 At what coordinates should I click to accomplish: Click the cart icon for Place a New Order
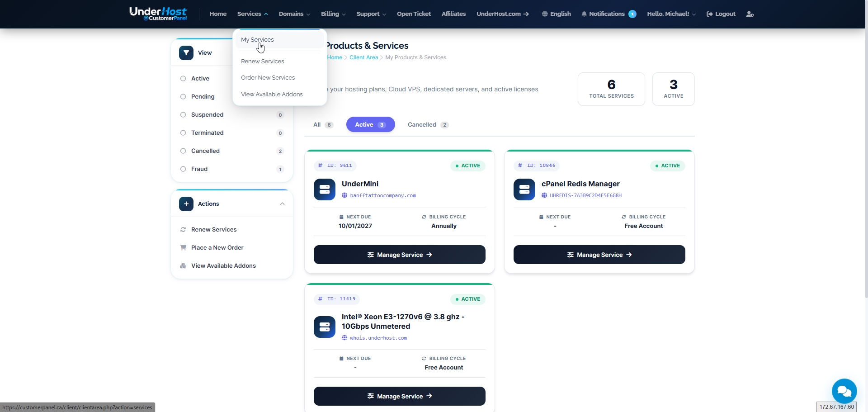[x=183, y=248]
